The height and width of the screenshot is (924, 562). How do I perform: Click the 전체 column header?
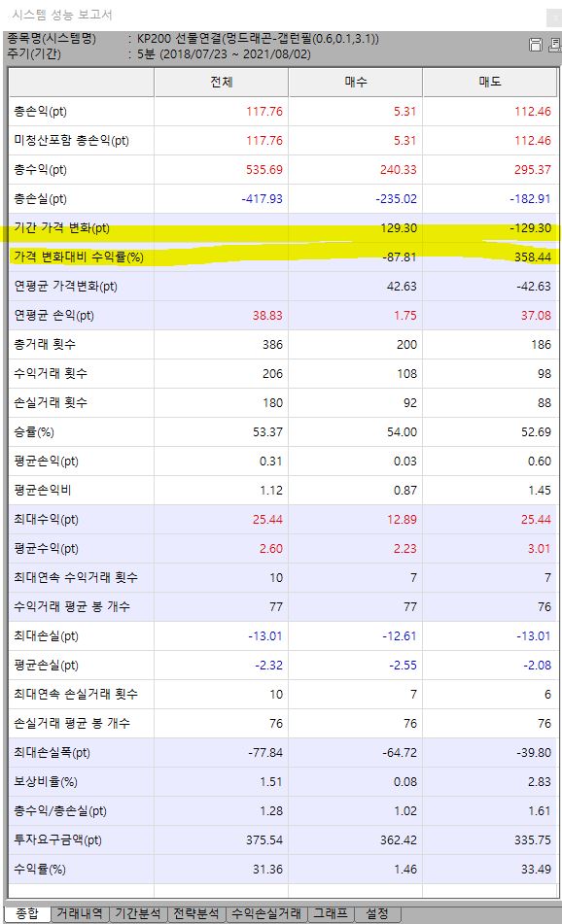pos(221,82)
